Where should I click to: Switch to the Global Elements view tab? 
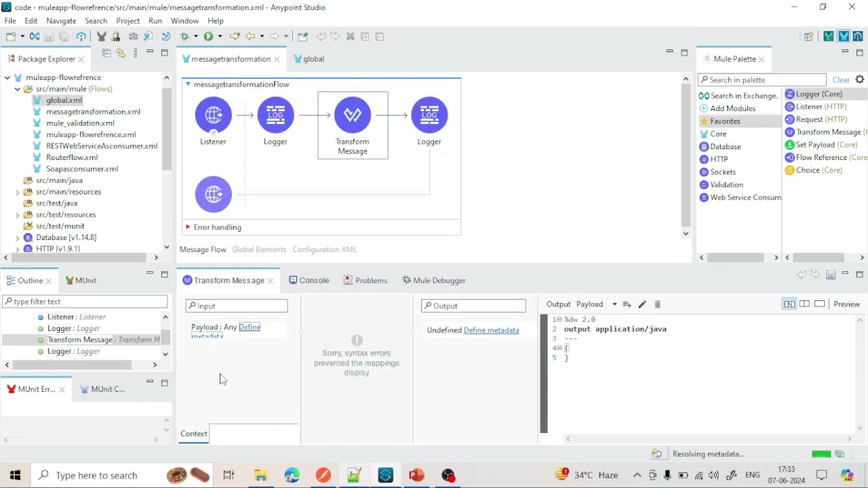coord(259,249)
